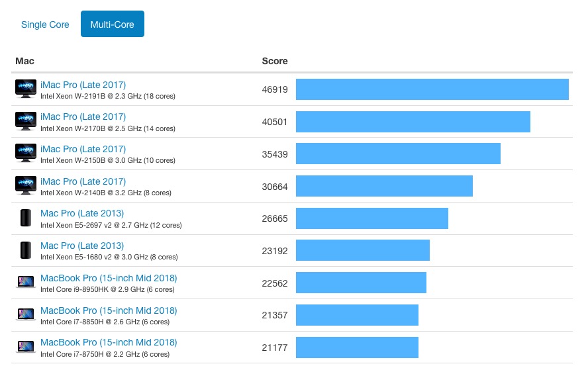The image size is (588, 368).
Task: Click 'Intel Core i9-8950HK @ 2.9 GHz' text
Action: point(93,289)
